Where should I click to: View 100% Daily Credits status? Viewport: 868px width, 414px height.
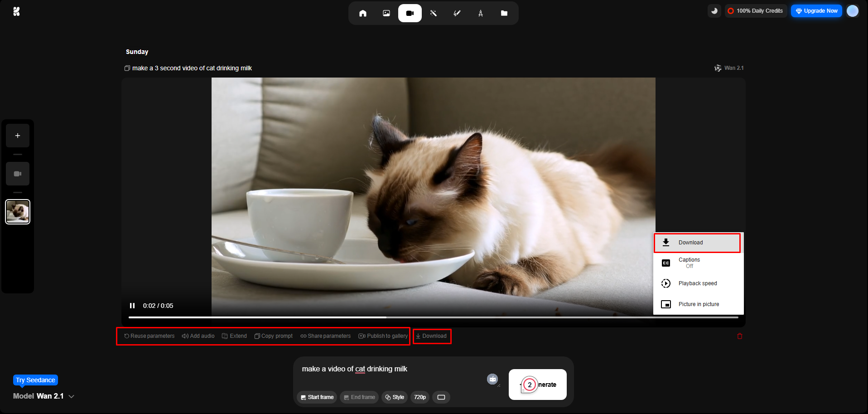pyautogui.click(x=756, y=11)
